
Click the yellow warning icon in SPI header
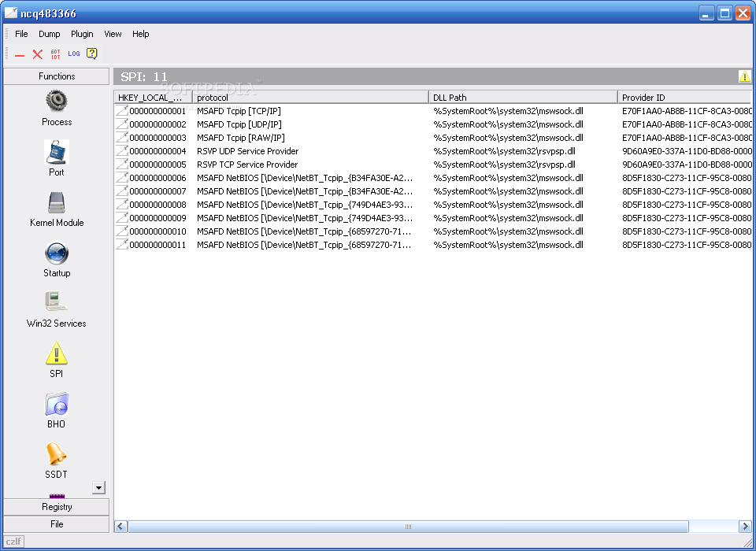tap(744, 76)
